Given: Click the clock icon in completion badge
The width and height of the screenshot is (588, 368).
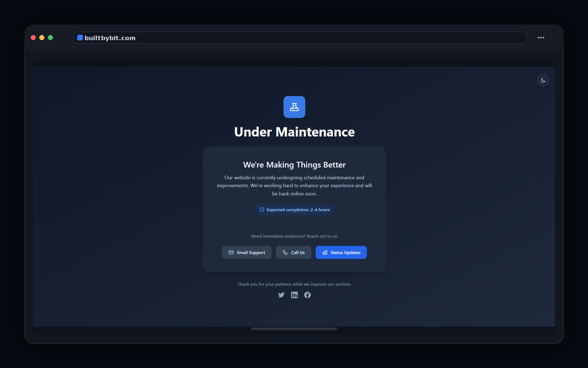Looking at the screenshot, I should (x=262, y=210).
